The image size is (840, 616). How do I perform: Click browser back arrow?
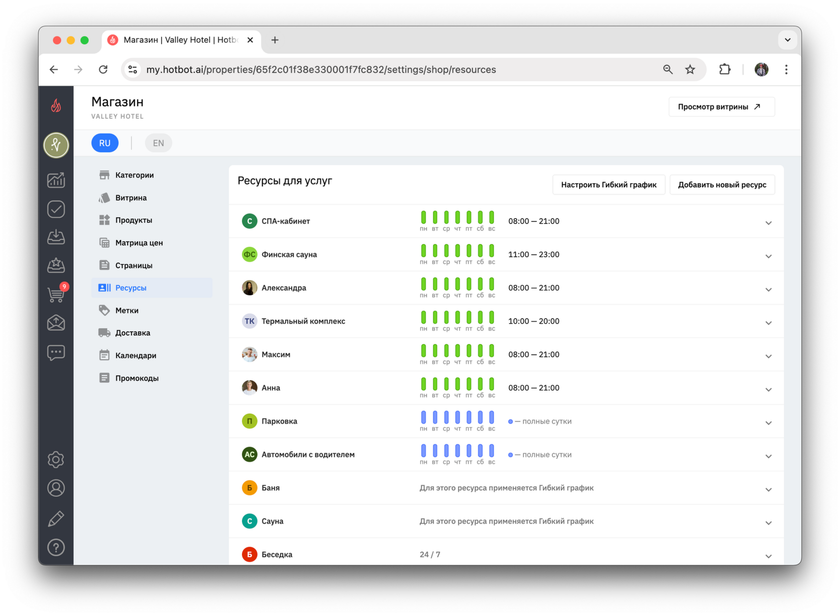point(54,69)
